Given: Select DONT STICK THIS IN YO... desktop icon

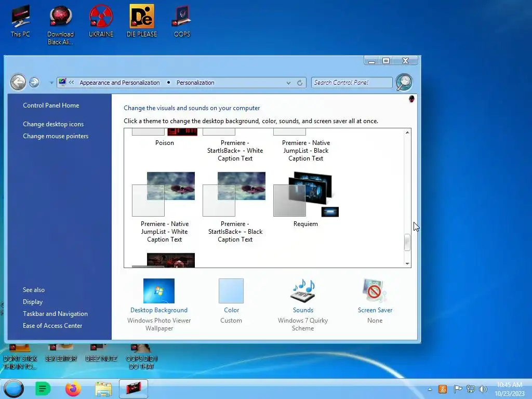Looking at the screenshot, I should [20, 357].
